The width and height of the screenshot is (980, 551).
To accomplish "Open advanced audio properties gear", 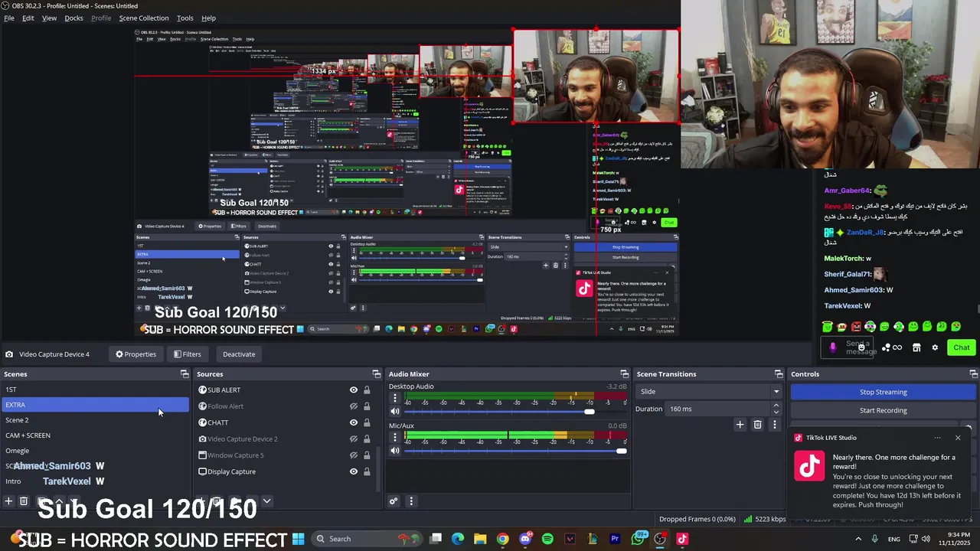I will [x=394, y=501].
